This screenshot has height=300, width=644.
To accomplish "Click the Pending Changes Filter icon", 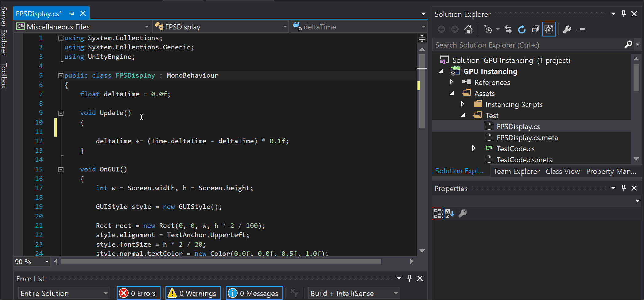I will (x=488, y=29).
